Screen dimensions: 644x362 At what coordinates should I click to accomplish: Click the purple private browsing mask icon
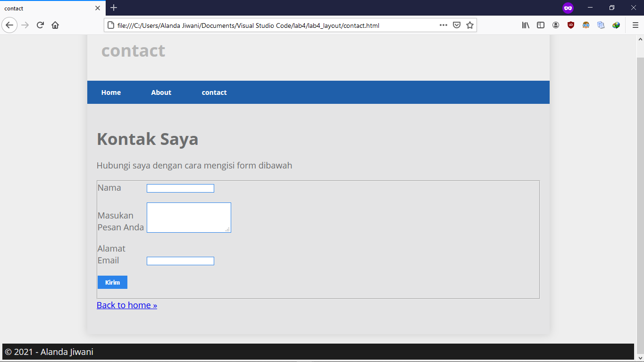click(568, 8)
